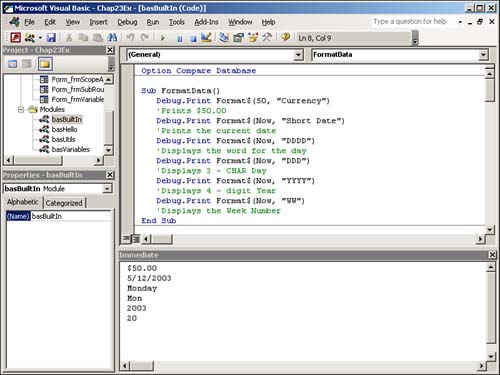The image size is (500, 375).
Task: Click the View Code icon in Project pane
Action: [x=13, y=64]
